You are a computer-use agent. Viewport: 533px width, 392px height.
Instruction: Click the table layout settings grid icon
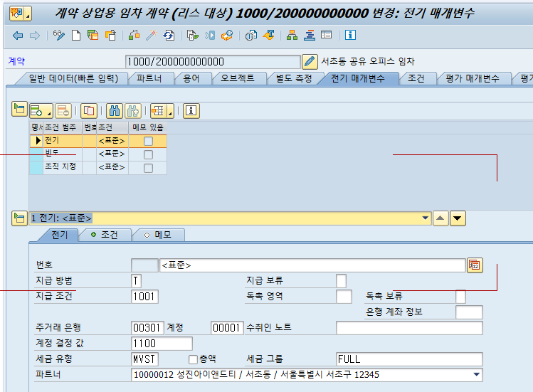pyautogui.click(x=158, y=111)
